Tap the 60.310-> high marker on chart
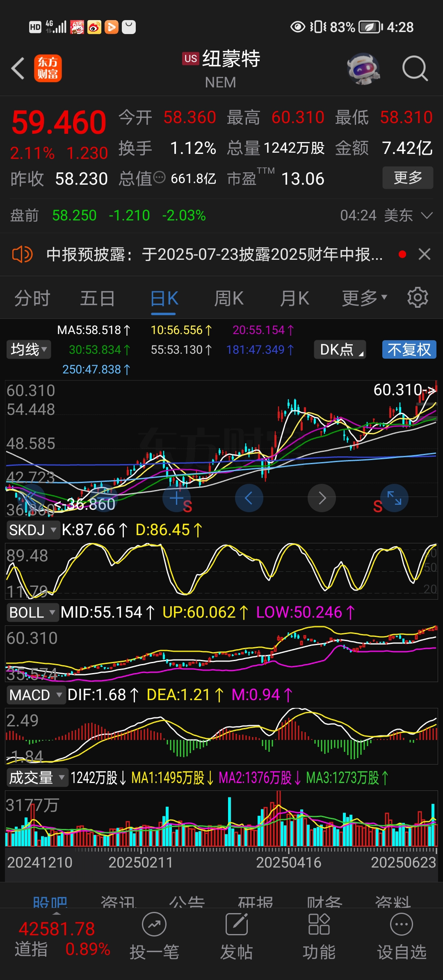This screenshot has height=980, width=443. tap(404, 390)
